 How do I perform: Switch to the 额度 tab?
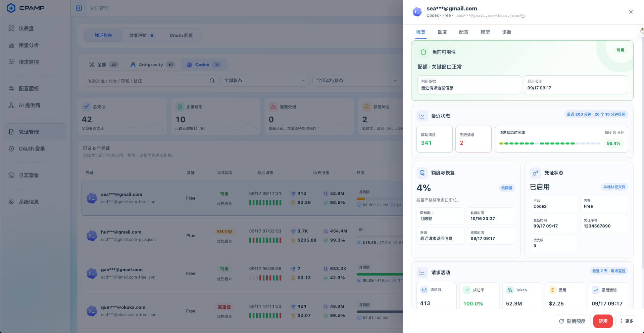pos(442,32)
